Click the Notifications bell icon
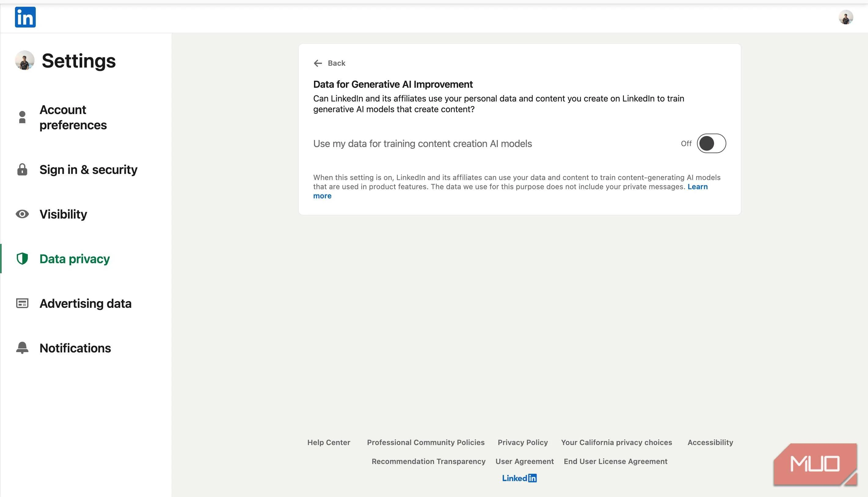868x497 pixels. (22, 348)
